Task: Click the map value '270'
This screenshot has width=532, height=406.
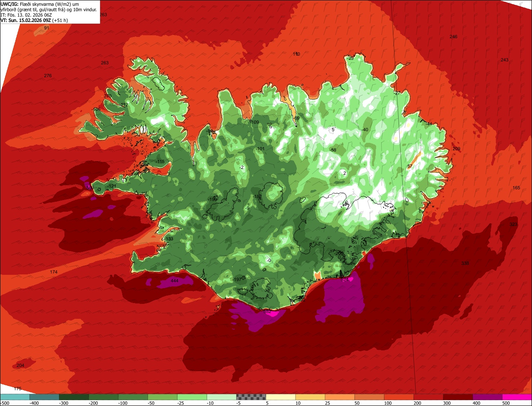Action: point(108,96)
